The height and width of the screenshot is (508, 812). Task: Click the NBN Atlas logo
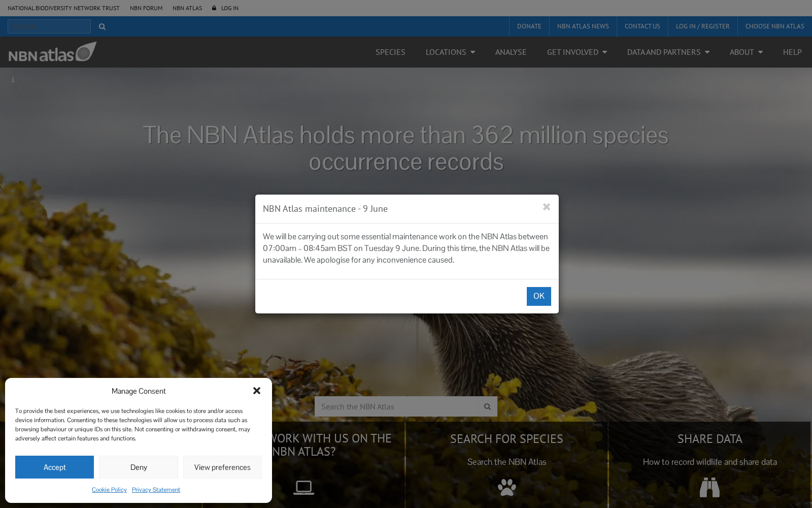click(52, 52)
